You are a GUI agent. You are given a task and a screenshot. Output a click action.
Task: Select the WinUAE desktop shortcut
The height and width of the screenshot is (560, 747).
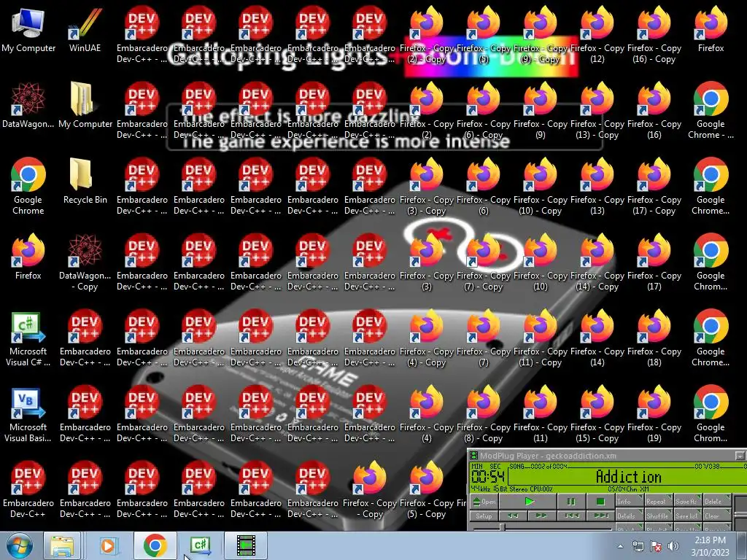coord(85,29)
